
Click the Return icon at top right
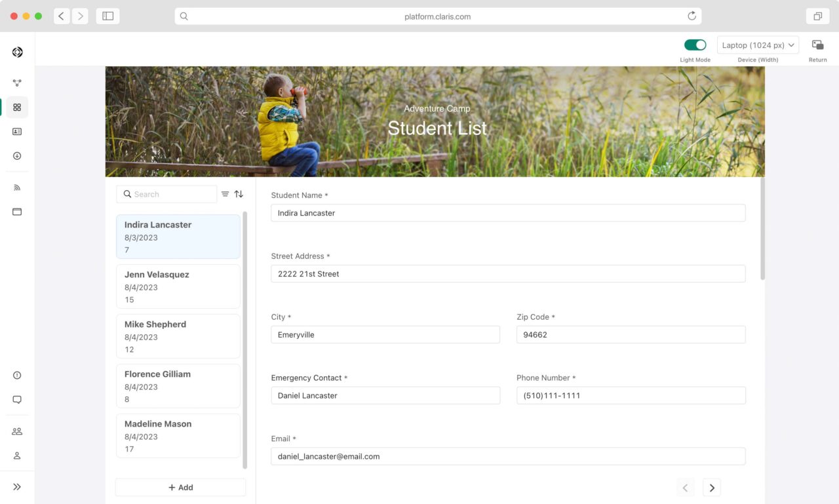coord(817,45)
